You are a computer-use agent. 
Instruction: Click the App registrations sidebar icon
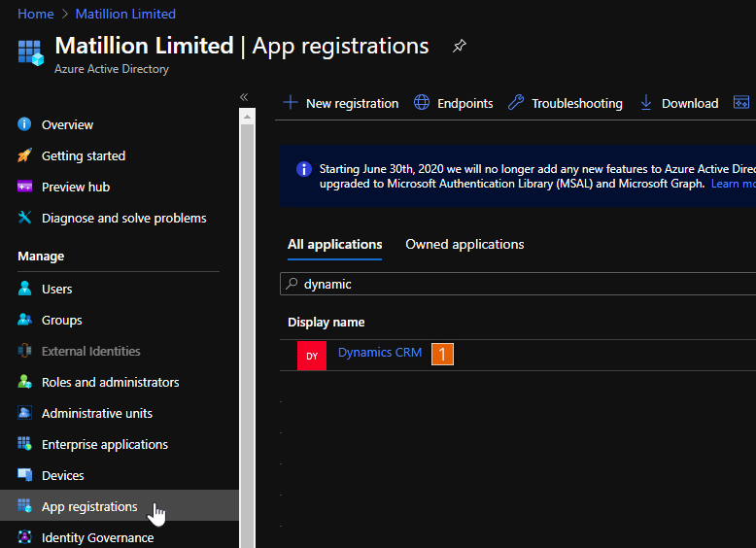point(24,505)
